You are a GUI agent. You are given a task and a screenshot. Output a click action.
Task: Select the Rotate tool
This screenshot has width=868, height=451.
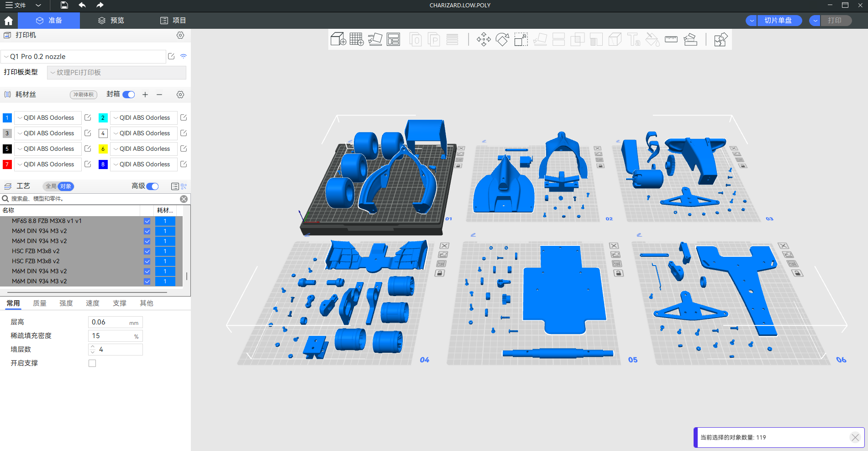502,39
